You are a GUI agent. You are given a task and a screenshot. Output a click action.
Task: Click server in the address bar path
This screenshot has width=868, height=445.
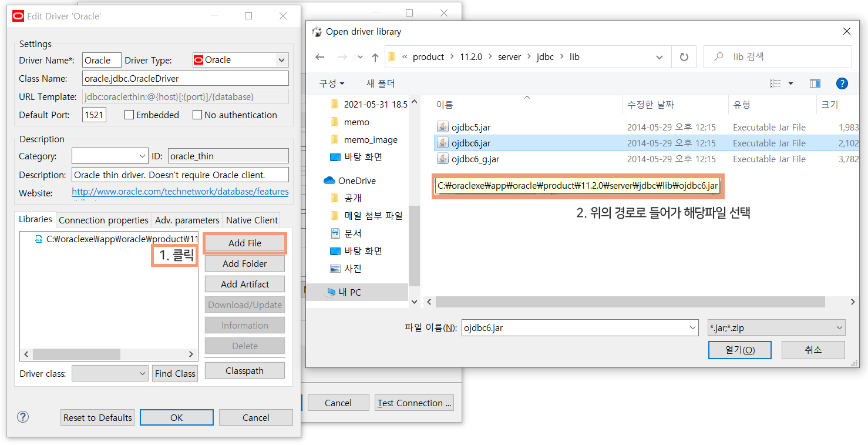[509, 57]
